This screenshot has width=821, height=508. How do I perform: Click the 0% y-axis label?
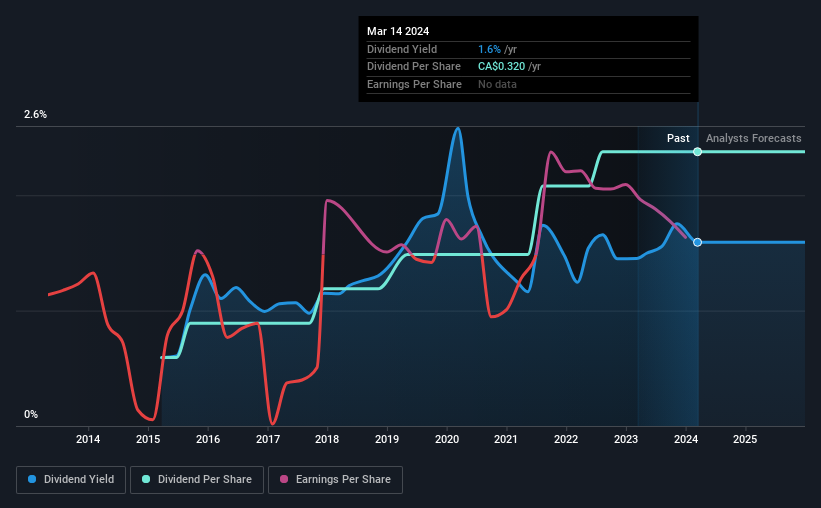[31, 414]
